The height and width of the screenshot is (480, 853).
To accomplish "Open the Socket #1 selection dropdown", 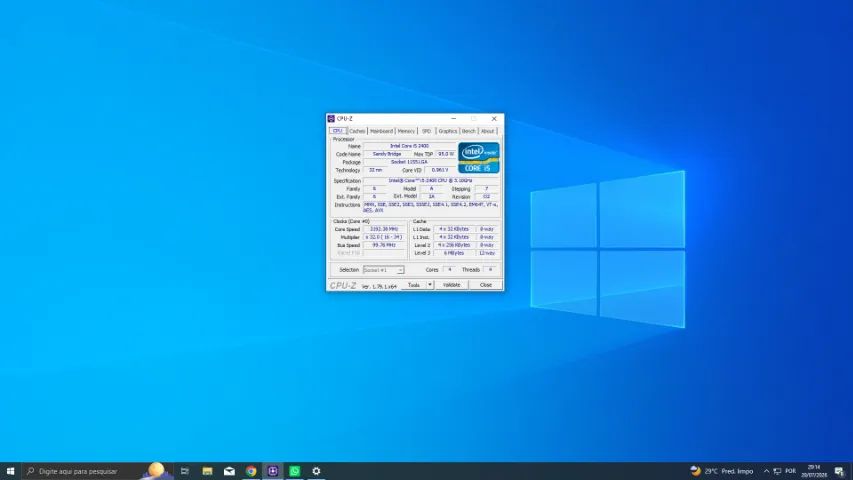I will coord(384,270).
